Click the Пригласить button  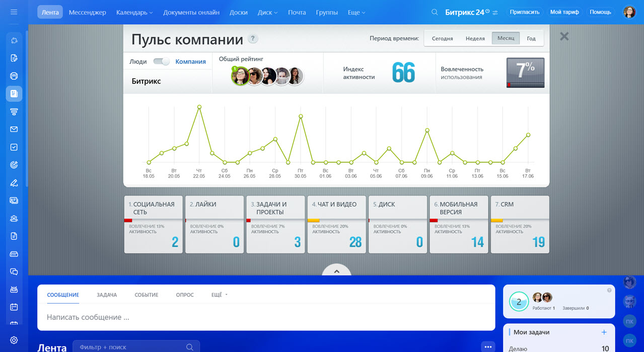pos(525,12)
